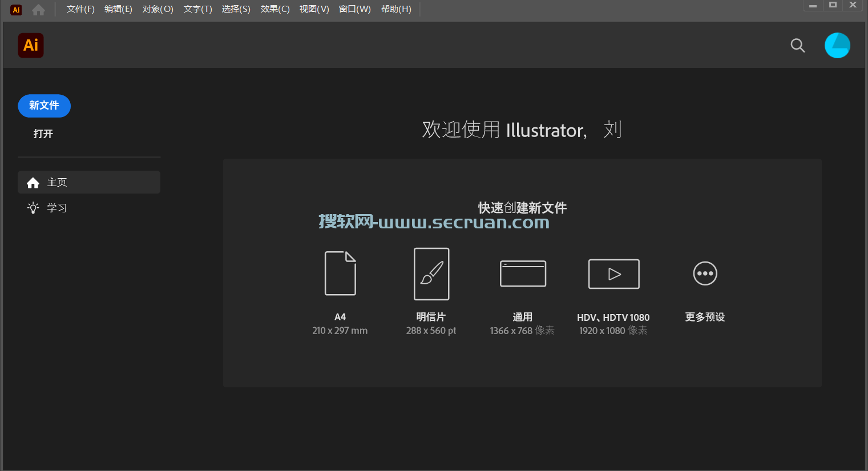
Task: Select the 明信片 postcard preset icon
Action: (431, 274)
